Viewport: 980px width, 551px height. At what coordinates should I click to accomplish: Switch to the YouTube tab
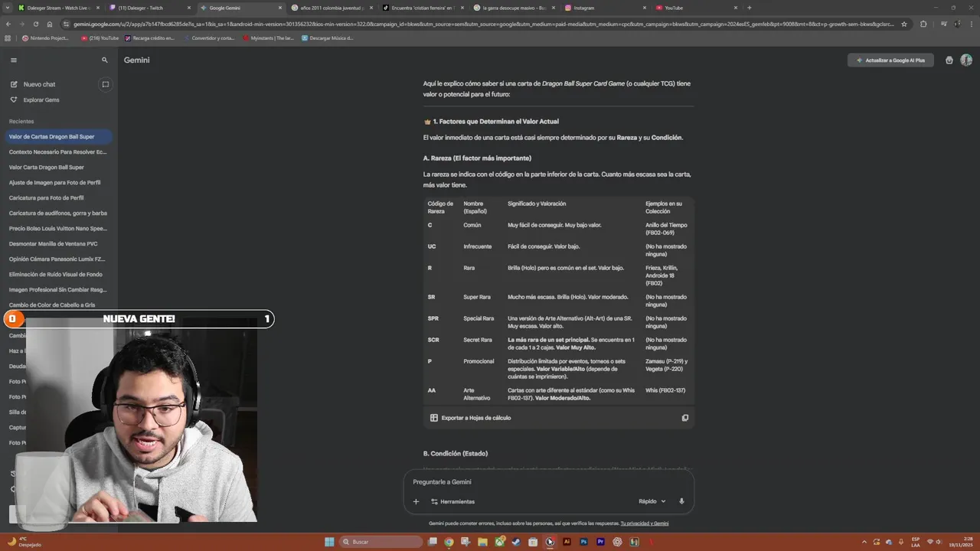[x=696, y=8]
